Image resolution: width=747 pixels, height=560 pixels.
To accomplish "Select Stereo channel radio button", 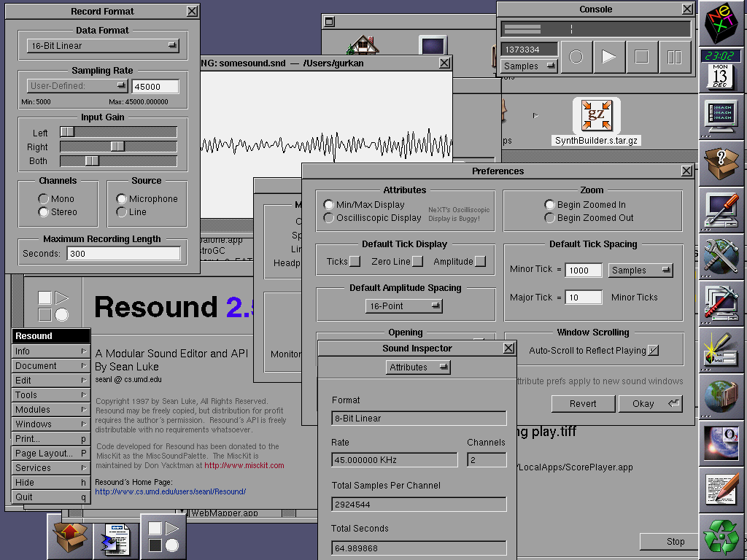I will pos(43,212).
